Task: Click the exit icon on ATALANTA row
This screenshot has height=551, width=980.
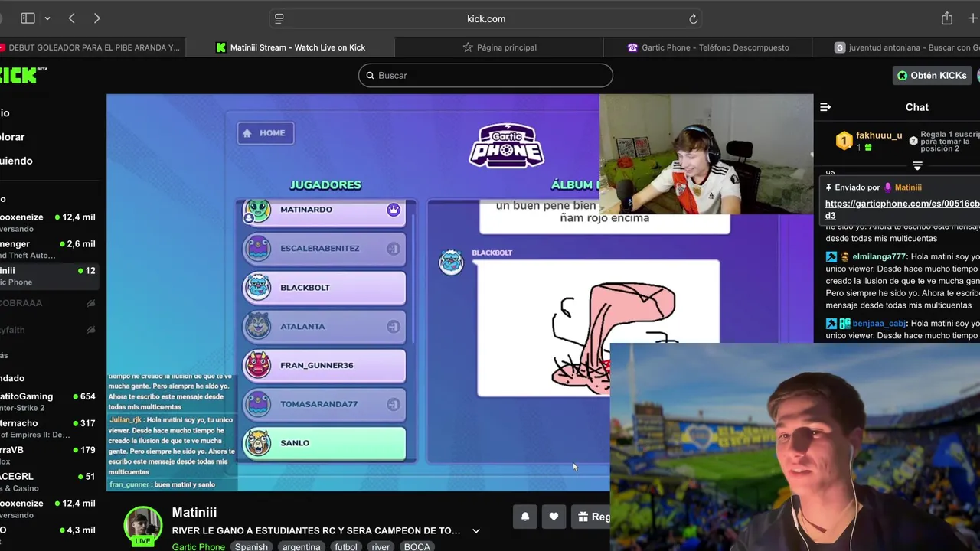Action: (x=394, y=327)
